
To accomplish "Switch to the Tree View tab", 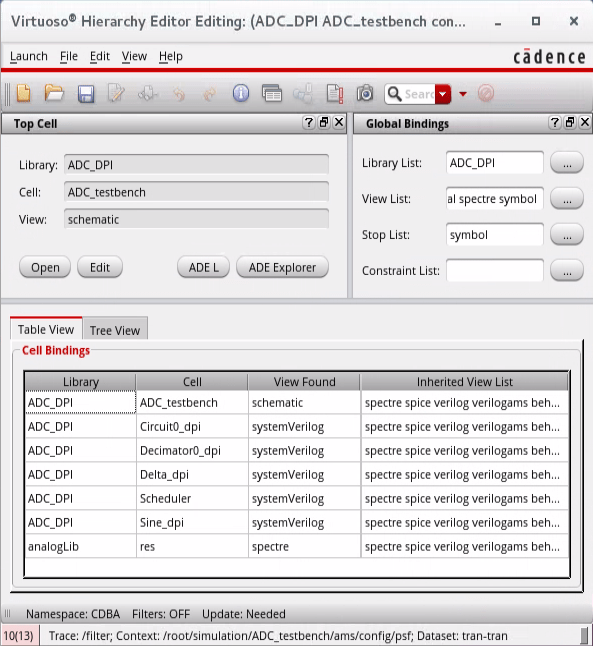I will (x=115, y=330).
